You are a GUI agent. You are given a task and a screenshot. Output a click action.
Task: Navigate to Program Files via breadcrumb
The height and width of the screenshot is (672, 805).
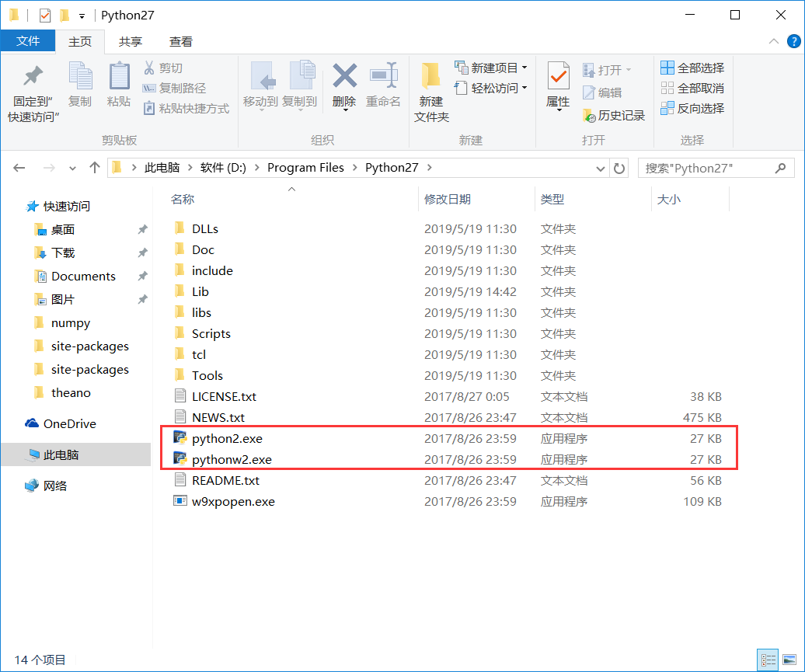click(x=306, y=167)
